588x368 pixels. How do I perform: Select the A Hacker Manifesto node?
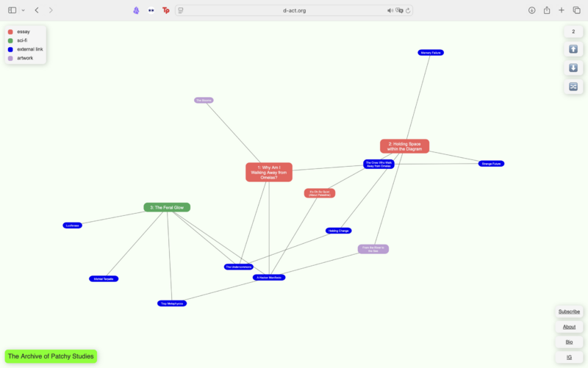coord(269,278)
